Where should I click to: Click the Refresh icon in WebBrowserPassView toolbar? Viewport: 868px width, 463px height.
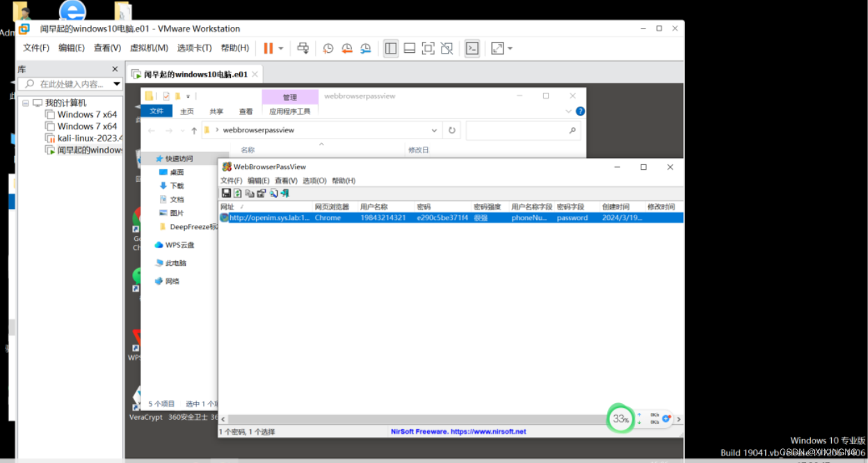coord(237,193)
